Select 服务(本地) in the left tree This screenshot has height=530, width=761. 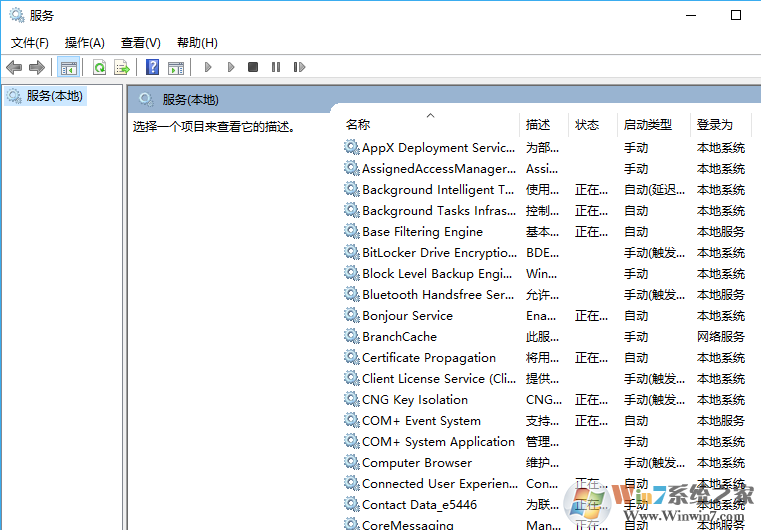coord(55,96)
